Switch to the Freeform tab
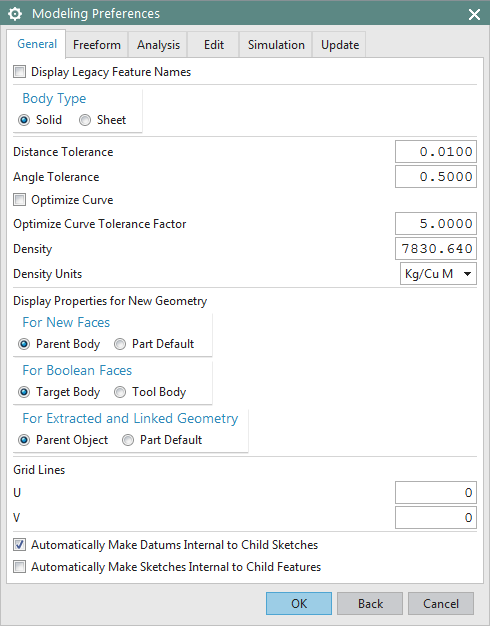Viewport: 490px width, 626px height. click(x=97, y=45)
